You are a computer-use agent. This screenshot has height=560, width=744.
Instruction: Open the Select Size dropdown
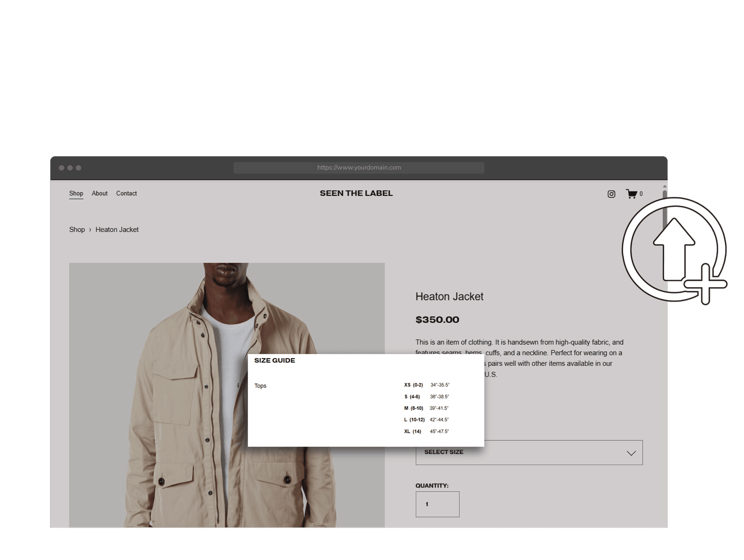(529, 452)
